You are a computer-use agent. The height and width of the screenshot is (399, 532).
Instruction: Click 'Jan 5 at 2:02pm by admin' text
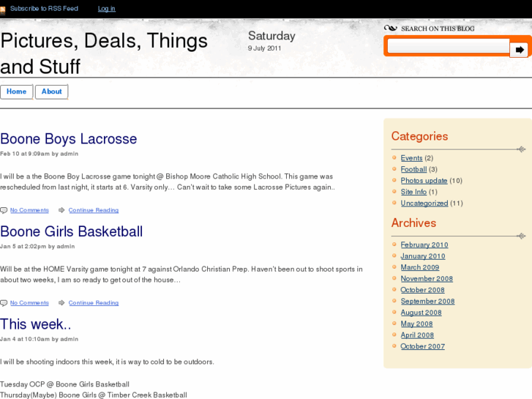(37, 247)
